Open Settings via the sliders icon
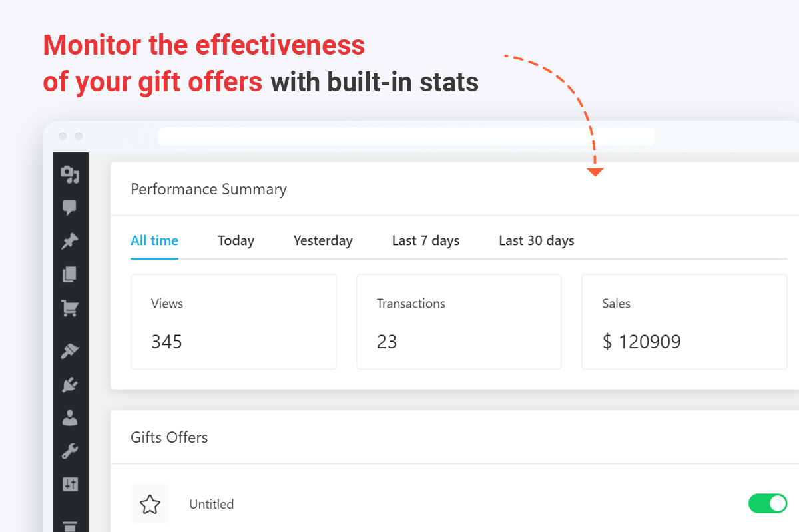This screenshot has height=532, width=799. coord(70,484)
